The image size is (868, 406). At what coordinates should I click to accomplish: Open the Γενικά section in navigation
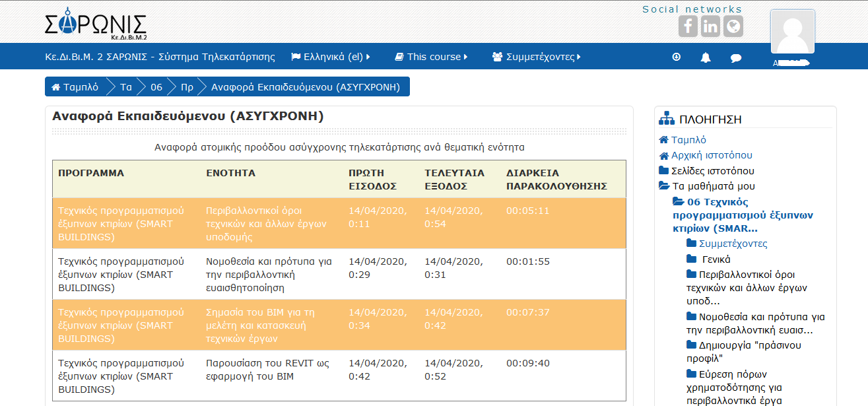click(716, 259)
